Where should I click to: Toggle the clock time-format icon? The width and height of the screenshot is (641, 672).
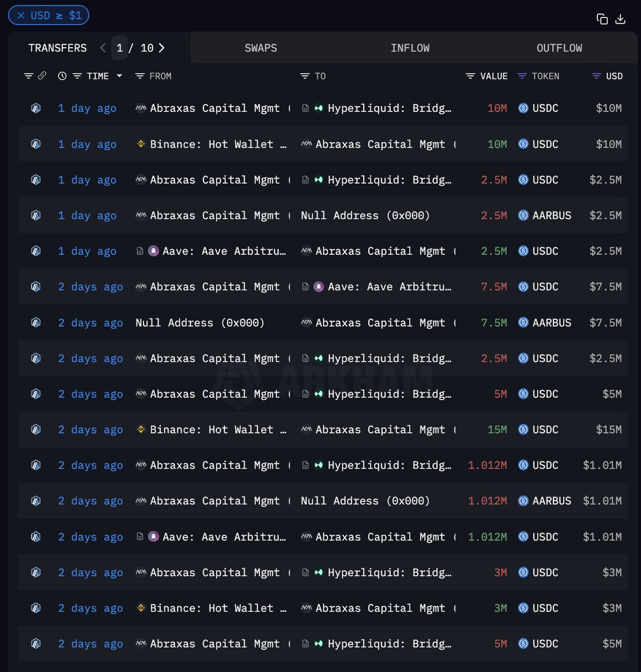point(62,76)
